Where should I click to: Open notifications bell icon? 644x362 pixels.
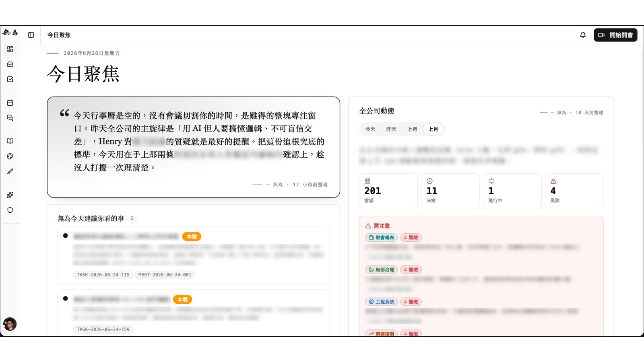(x=583, y=35)
